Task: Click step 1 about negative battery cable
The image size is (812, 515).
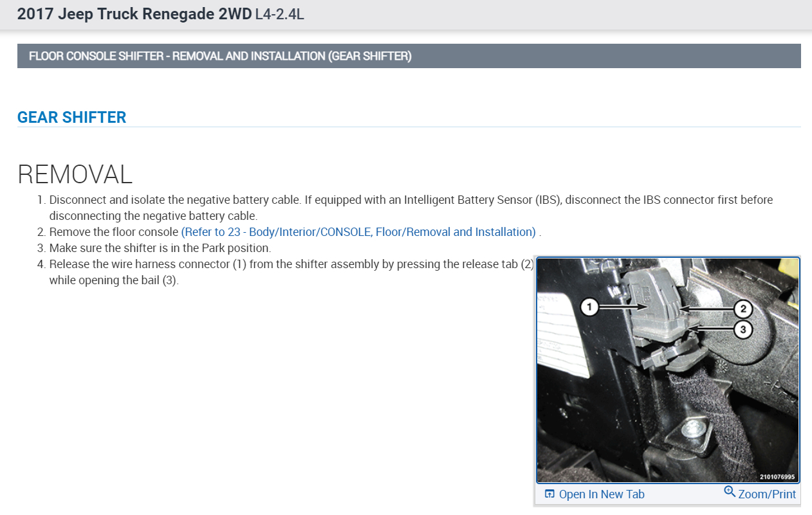Action: [x=411, y=208]
